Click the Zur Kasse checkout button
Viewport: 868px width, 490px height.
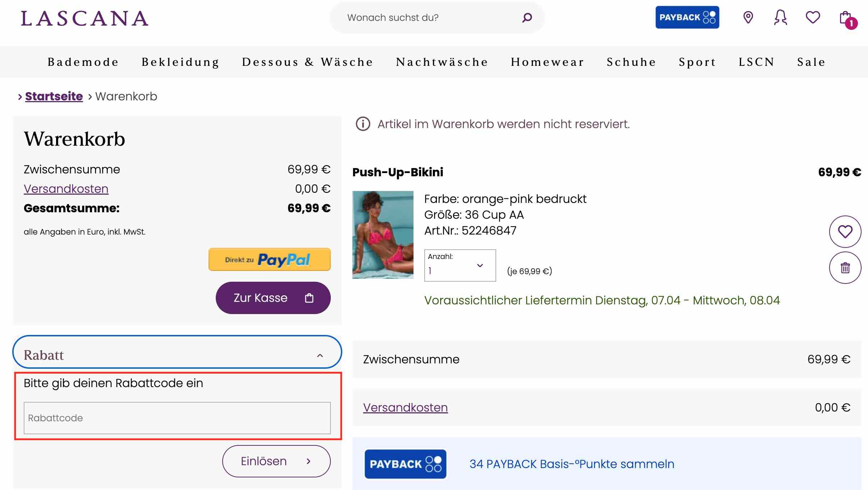pyautogui.click(x=273, y=298)
